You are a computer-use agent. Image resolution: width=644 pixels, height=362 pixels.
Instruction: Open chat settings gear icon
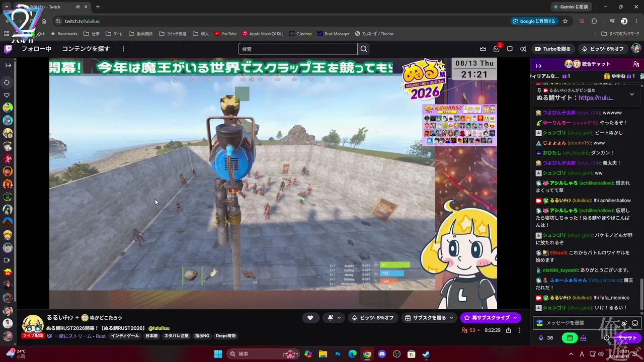point(607,338)
